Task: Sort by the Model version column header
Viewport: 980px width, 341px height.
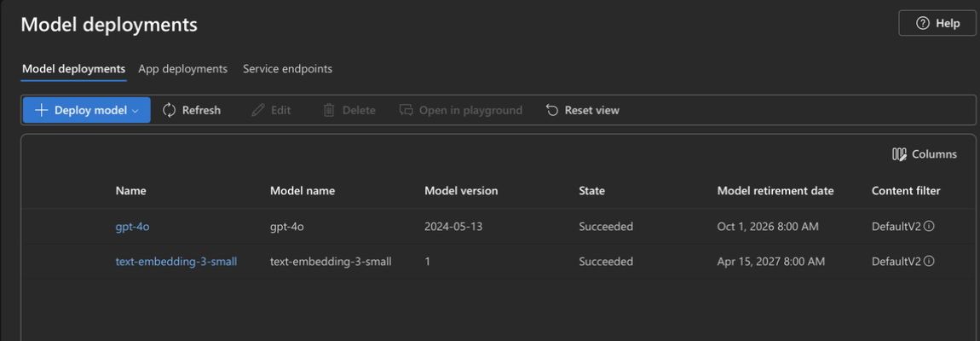Action: pyautogui.click(x=461, y=191)
